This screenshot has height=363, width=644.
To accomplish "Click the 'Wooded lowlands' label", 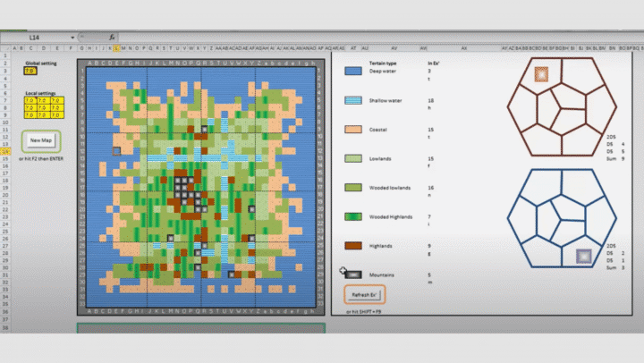I will (x=390, y=188).
